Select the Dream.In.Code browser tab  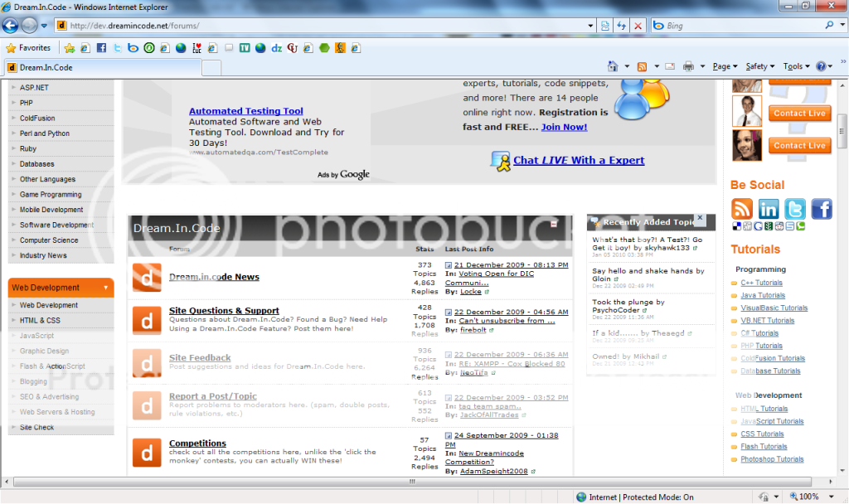coord(103,68)
